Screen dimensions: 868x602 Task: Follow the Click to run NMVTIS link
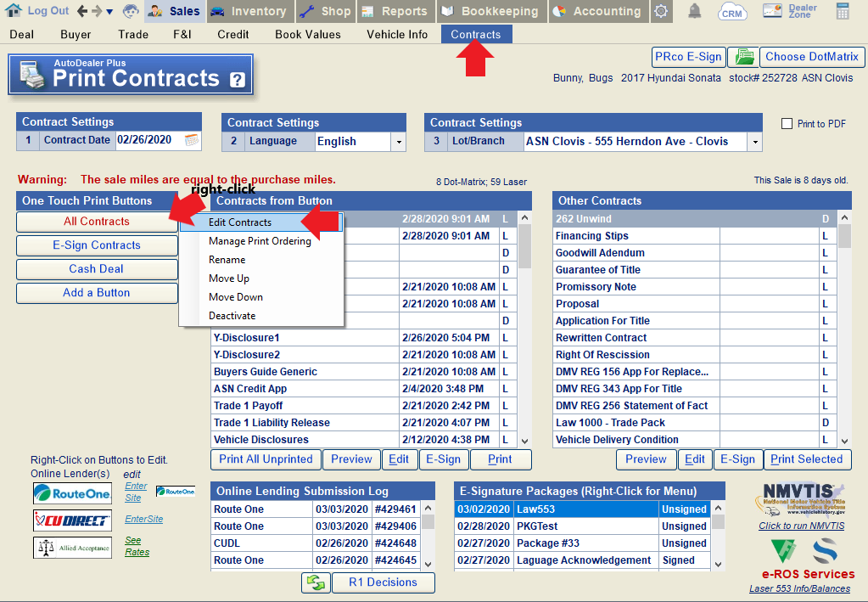(802, 526)
